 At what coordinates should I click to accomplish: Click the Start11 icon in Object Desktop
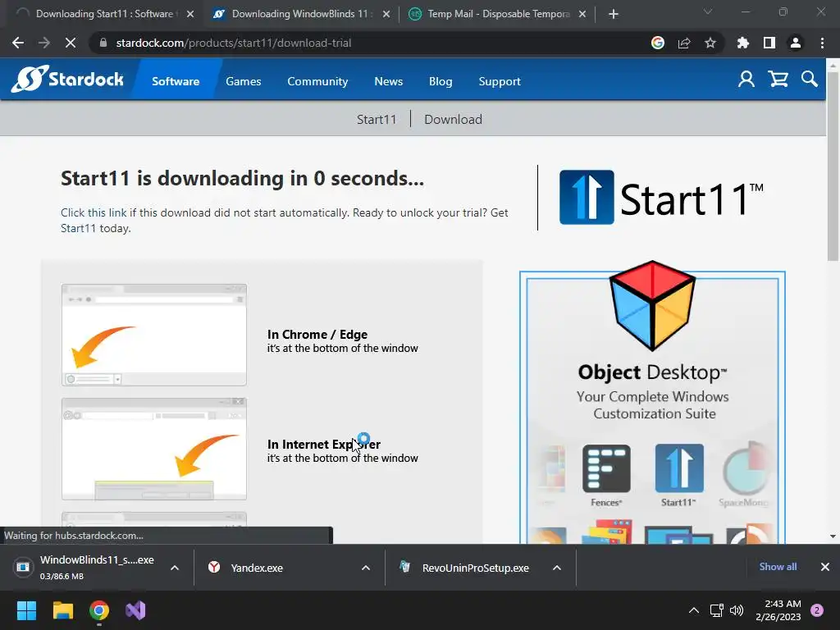coord(679,468)
